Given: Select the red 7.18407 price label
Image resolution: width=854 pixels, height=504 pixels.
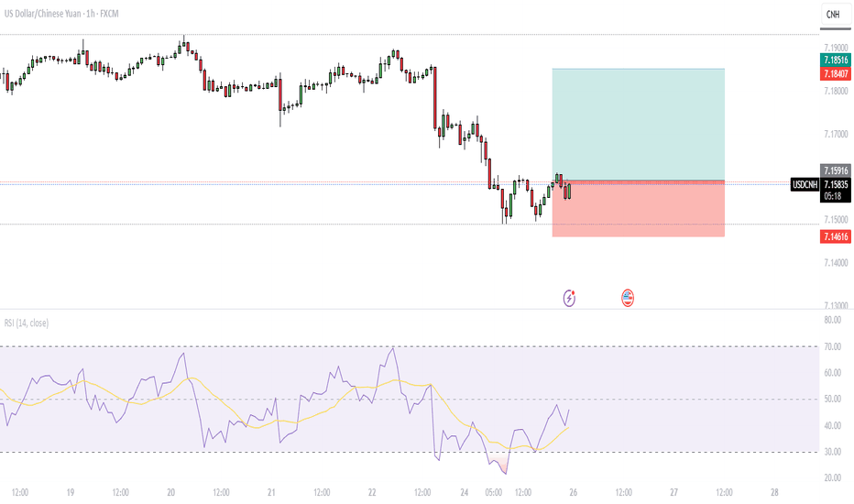Looking at the screenshot, I should (x=836, y=73).
